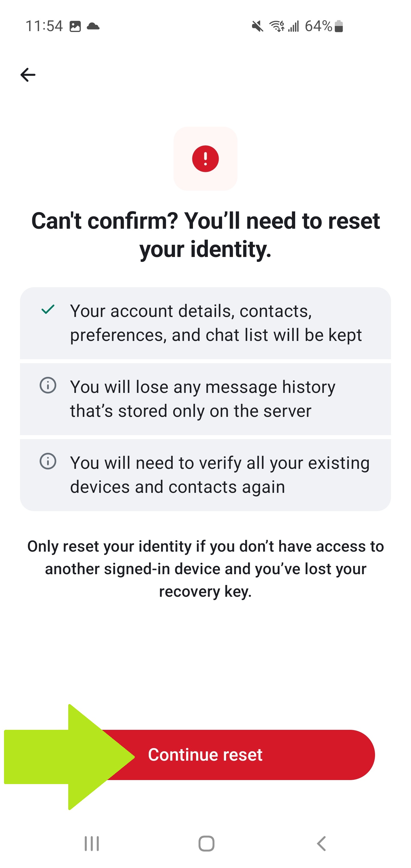This screenshot has width=411, height=868.
Task: Tap the back arrow at top left
Action: click(x=28, y=75)
